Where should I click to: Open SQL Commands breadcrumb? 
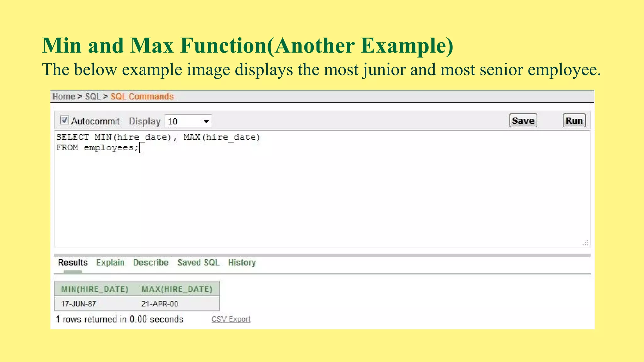click(142, 96)
